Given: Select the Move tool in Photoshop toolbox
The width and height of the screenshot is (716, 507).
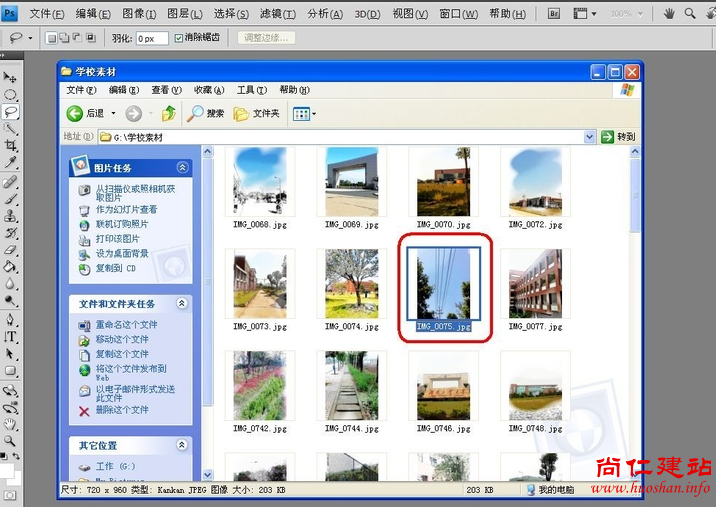Looking at the screenshot, I should pos(10,78).
